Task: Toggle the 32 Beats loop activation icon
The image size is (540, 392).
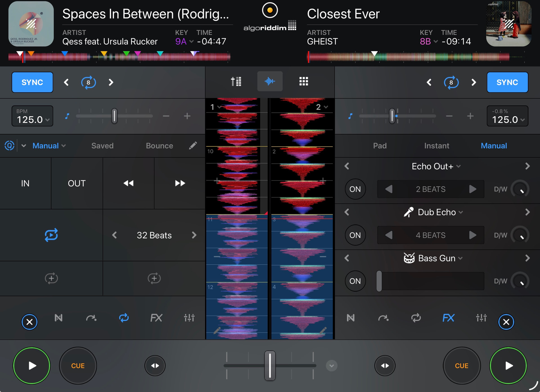Action: [x=51, y=235]
